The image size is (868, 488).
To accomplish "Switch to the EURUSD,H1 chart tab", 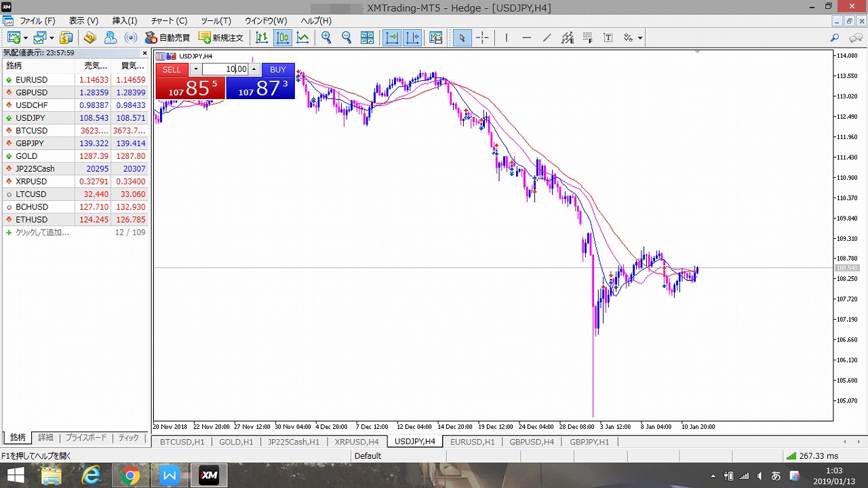I will coord(472,442).
